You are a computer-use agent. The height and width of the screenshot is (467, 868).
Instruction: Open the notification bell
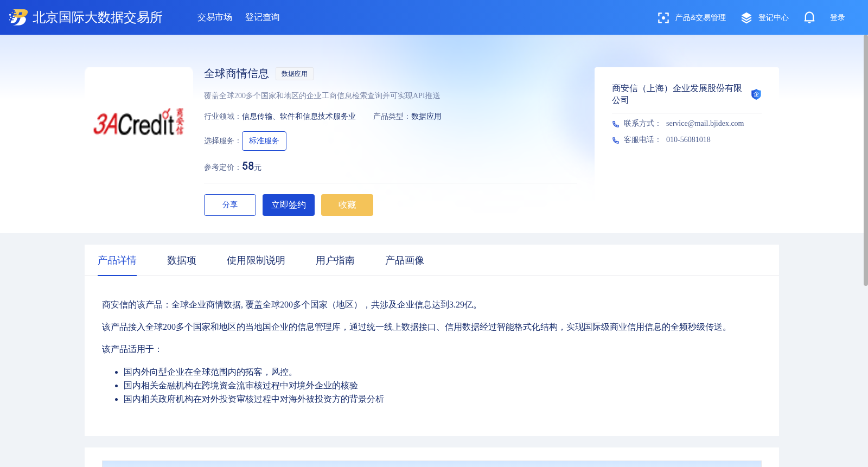[809, 17]
